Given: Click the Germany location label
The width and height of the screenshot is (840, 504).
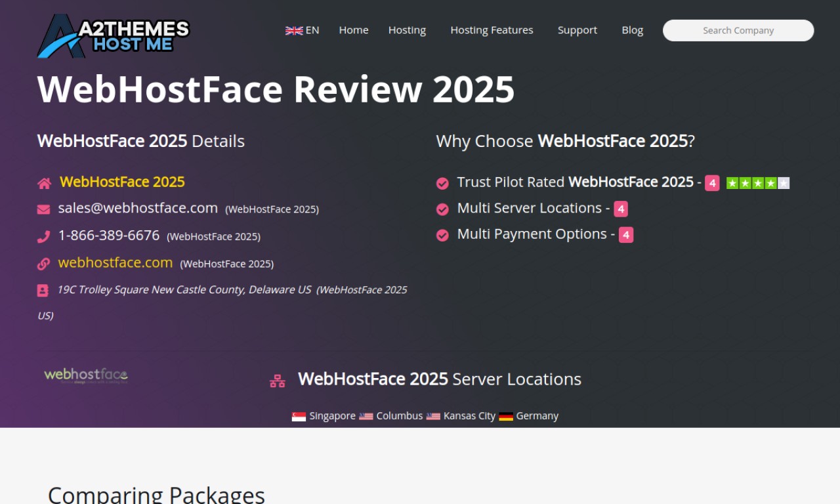Looking at the screenshot, I should pyautogui.click(x=537, y=416).
